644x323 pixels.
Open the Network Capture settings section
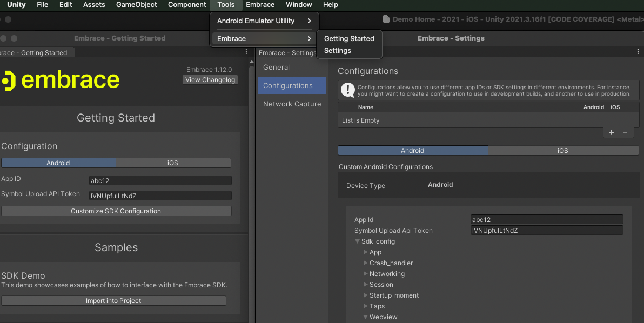[292, 104]
